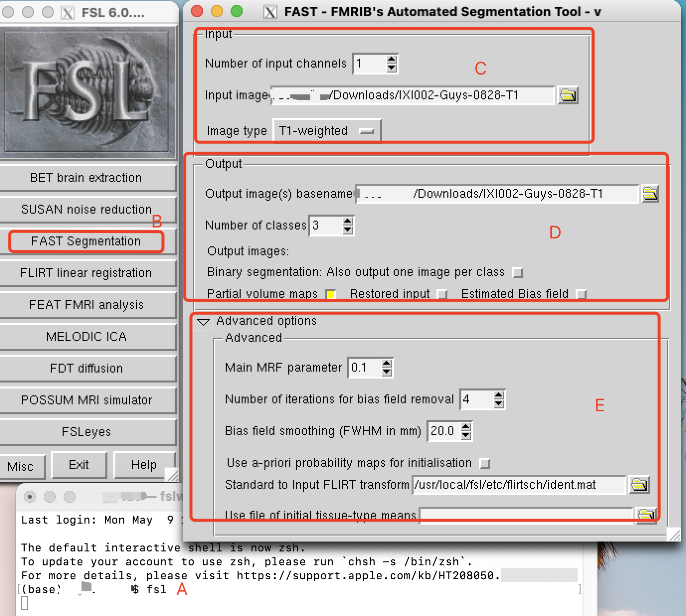Browse for Standard to Input FLIRT transform file
Image resolution: width=686 pixels, height=616 pixels.
639,484
